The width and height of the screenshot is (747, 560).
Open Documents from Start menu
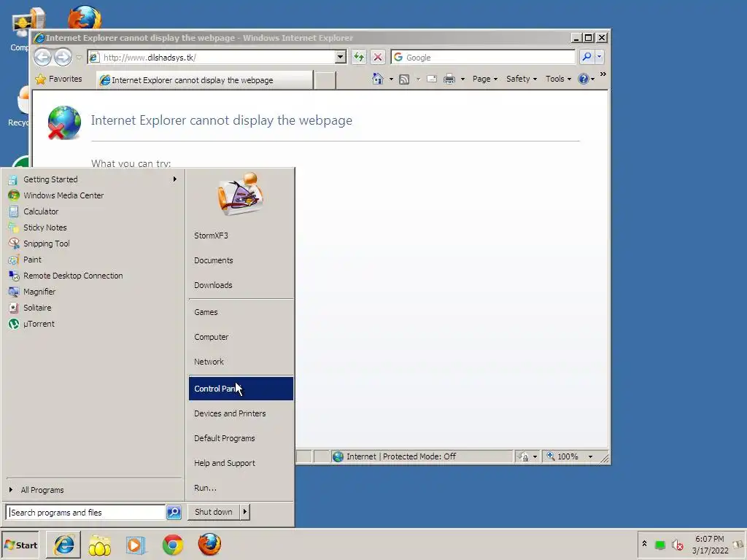click(241, 260)
